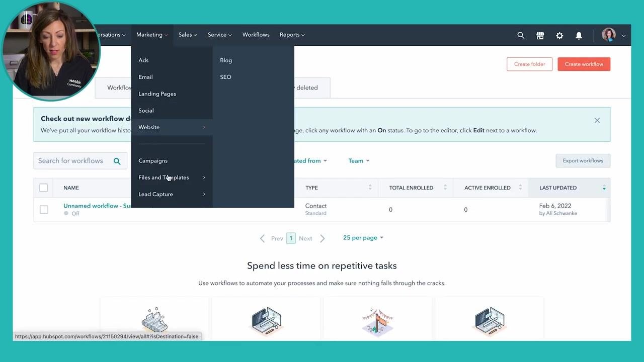Click the Export workflows button
644x362 pixels.
tap(583, 161)
